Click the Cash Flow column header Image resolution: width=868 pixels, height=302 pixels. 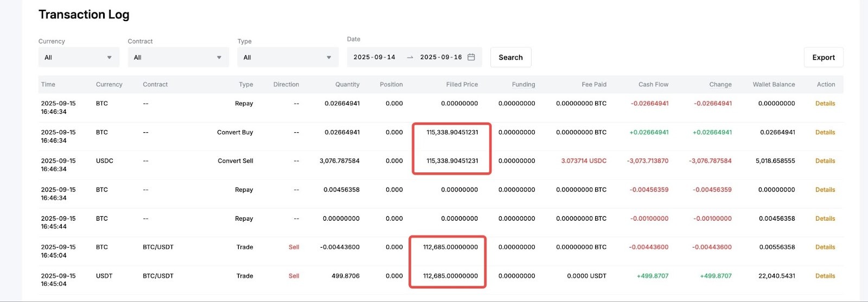(653, 85)
